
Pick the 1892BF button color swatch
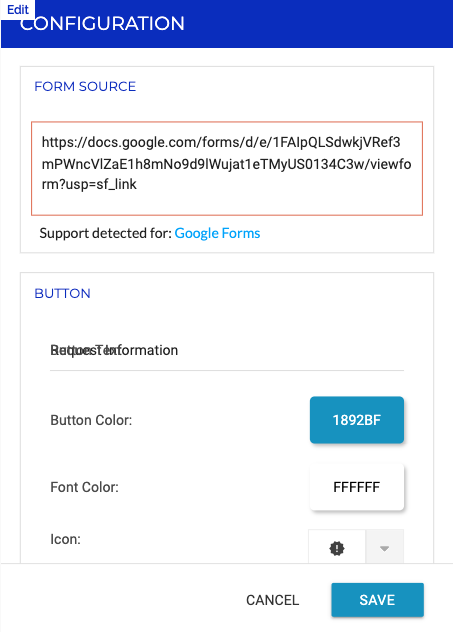click(x=357, y=420)
